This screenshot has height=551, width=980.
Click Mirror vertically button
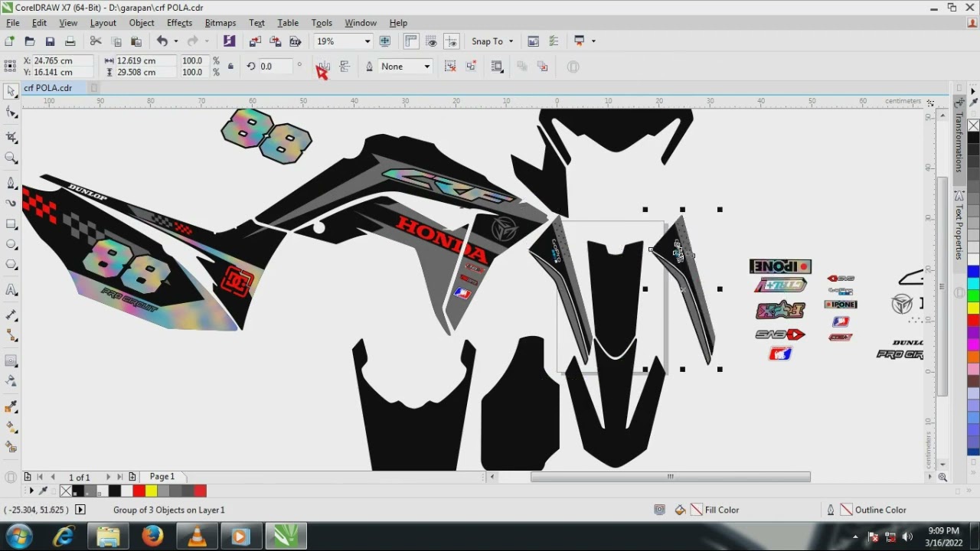[x=345, y=67]
